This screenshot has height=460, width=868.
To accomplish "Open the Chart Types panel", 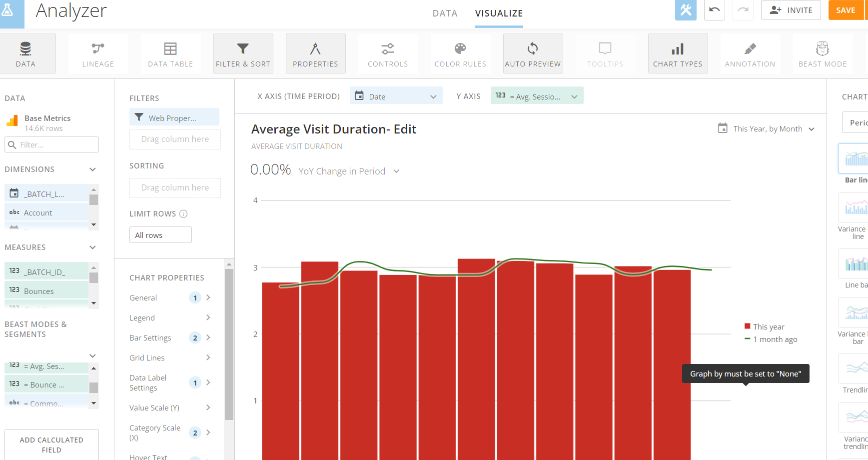I will pyautogui.click(x=678, y=53).
